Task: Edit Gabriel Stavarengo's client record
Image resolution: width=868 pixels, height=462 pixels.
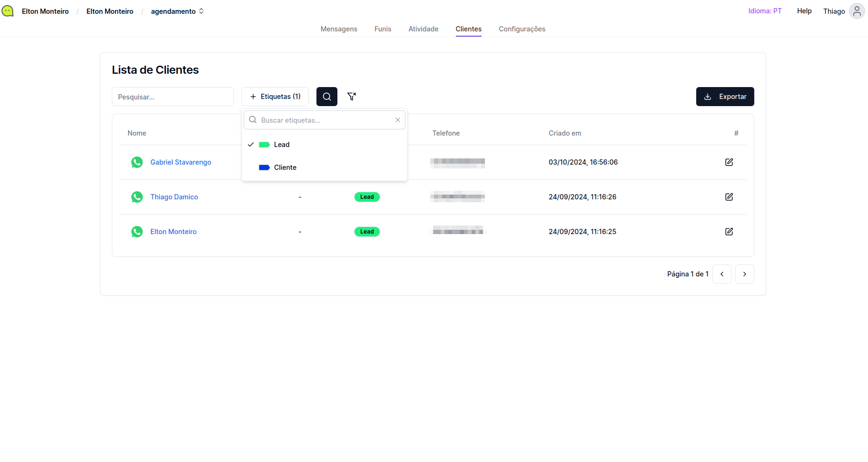Action: click(729, 162)
